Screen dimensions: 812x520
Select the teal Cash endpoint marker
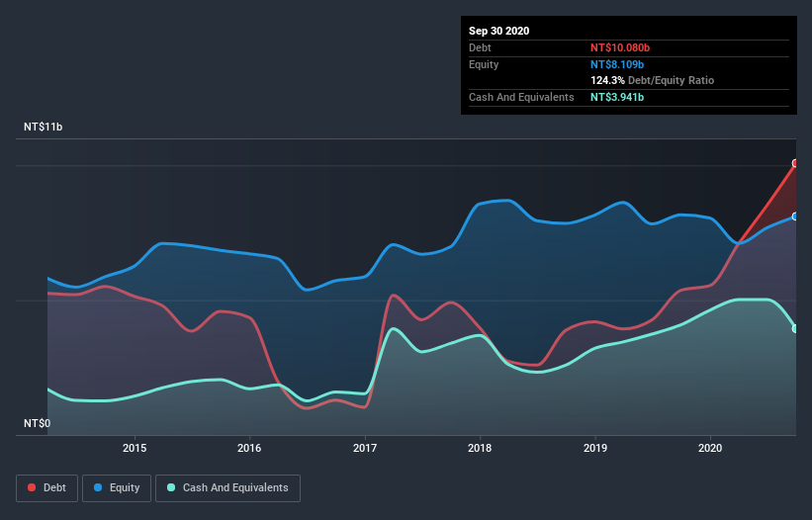point(795,328)
